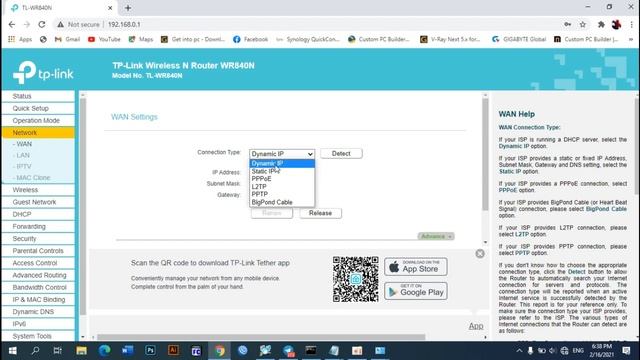Click the tp-link logo
This screenshot has height=360, width=640.
43,72
